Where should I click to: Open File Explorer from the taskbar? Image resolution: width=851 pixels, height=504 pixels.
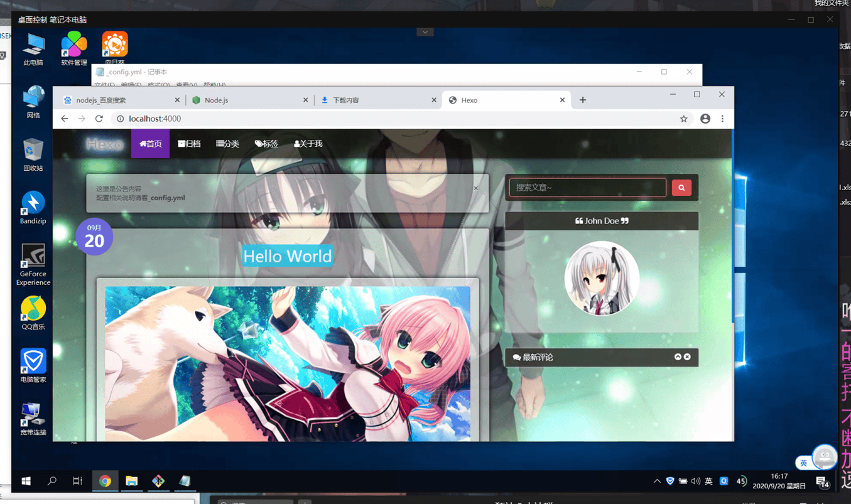click(x=131, y=481)
